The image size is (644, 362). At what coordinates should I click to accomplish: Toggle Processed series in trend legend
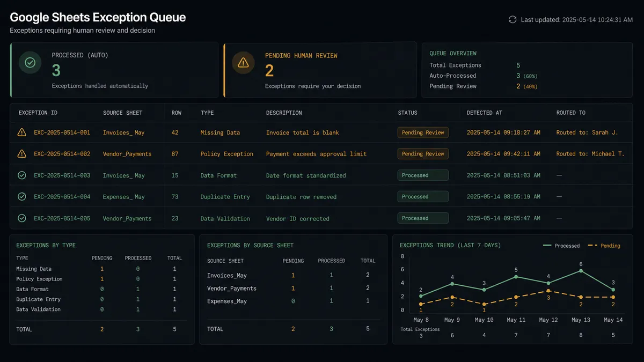click(561, 246)
